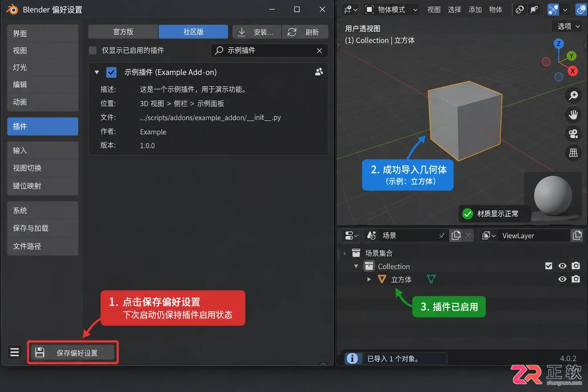The width and height of the screenshot is (588, 392).
Task: Click the new view layer icon
Action: click(577, 236)
